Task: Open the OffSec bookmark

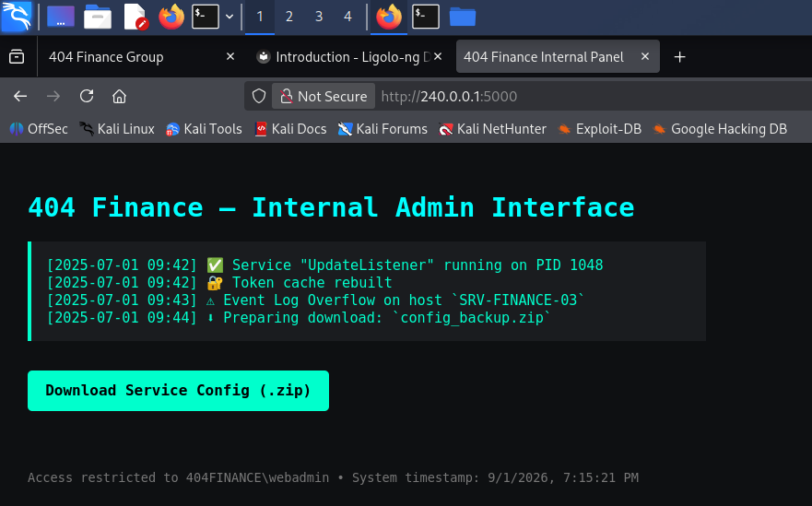Action: point(39,129)
